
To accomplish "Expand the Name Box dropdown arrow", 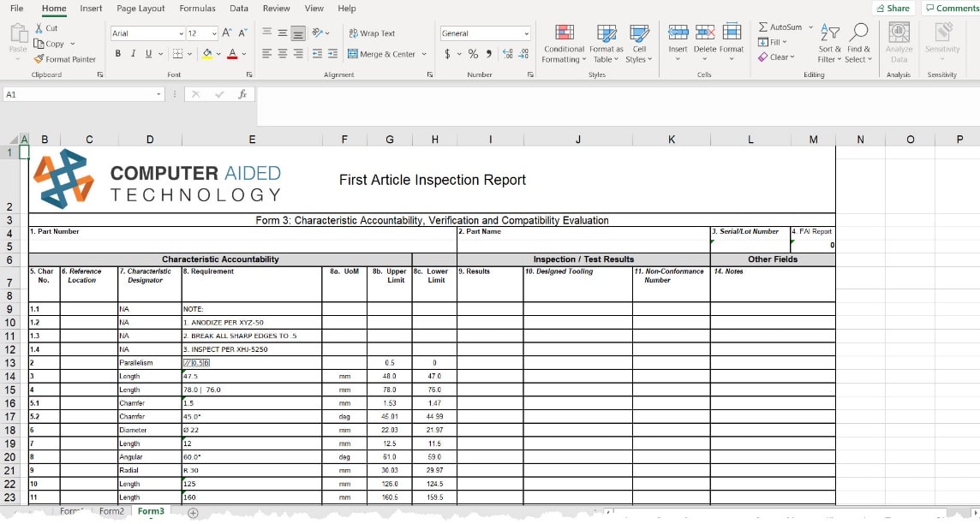I will pyautogui.click(x=158, y=94).
